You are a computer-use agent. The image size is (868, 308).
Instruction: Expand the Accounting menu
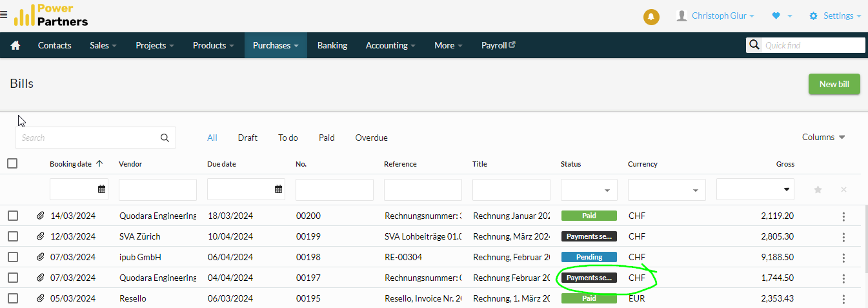coord(390,45)
